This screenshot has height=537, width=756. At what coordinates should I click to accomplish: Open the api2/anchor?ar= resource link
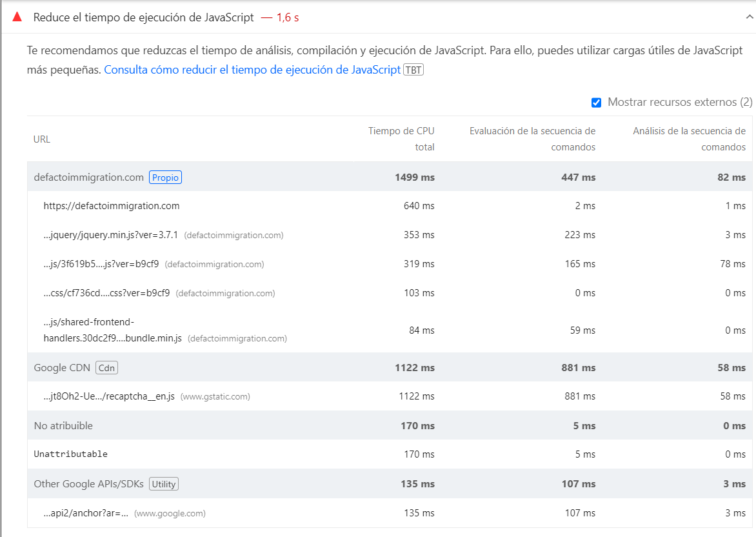(86, 513)
